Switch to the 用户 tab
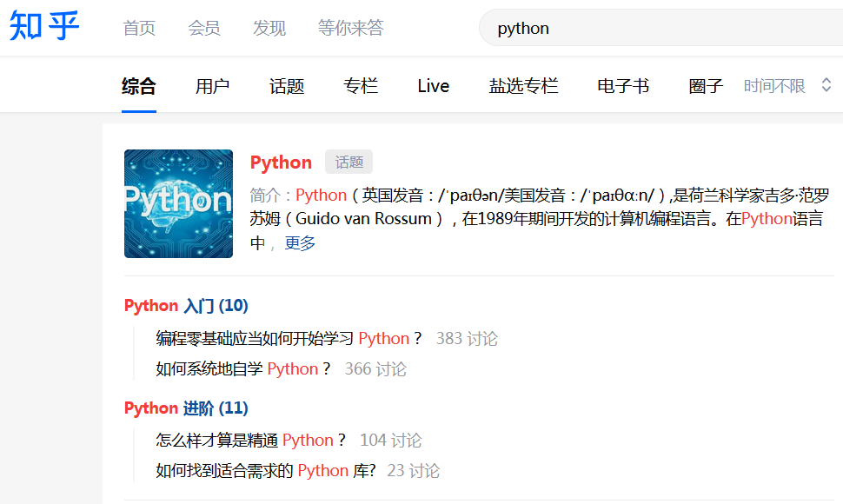The width and height of the screenshot is (843, 504). click(212, 86)
